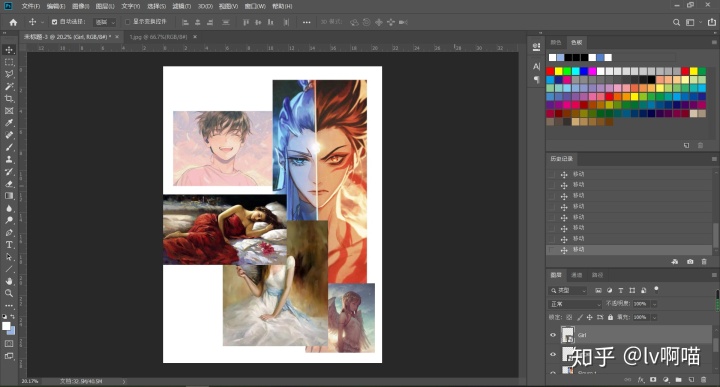This screenshot has height=387, width=720.
Task: Hide the Girl layer eye icon
Action: [x=553, y=335]
